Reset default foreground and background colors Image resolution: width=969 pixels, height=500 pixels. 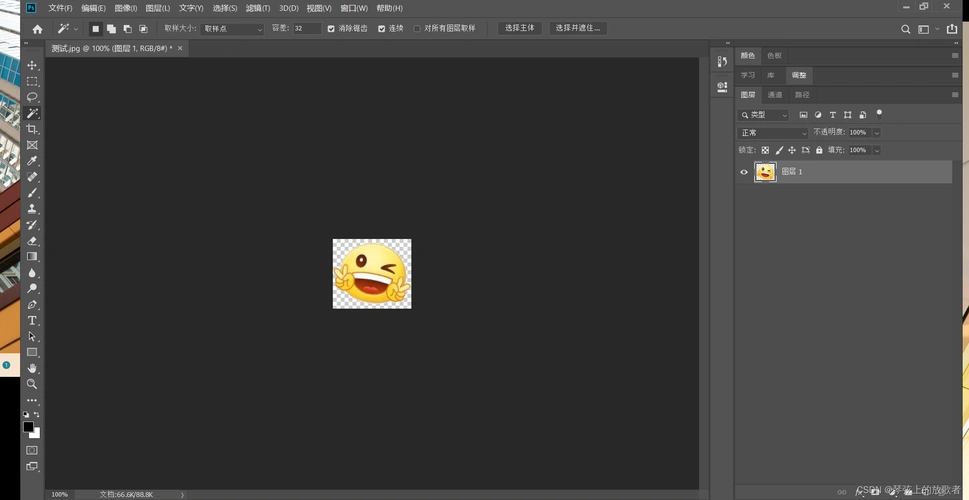tap(26, 414)
